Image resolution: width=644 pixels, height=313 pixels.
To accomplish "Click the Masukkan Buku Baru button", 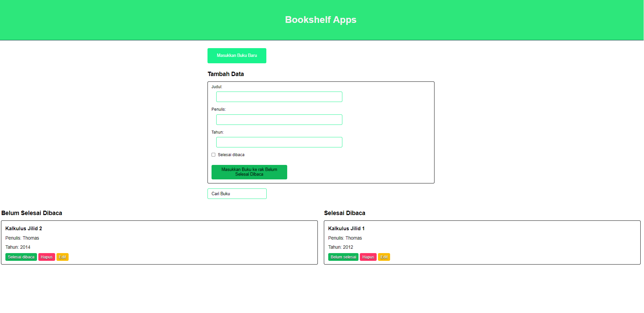I will (237, 56).
